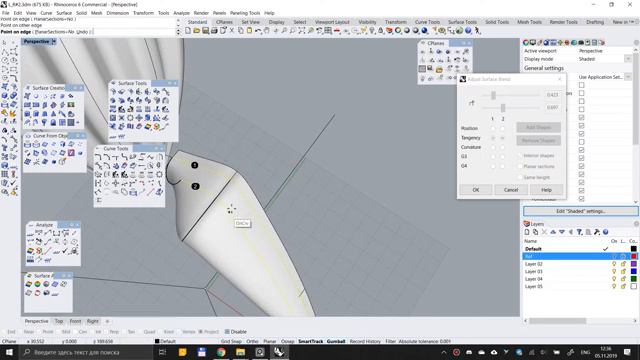This screenshot has width=640, height=360.
Task: Toggle lock icon of Layer 04
Action: [623, 279]
